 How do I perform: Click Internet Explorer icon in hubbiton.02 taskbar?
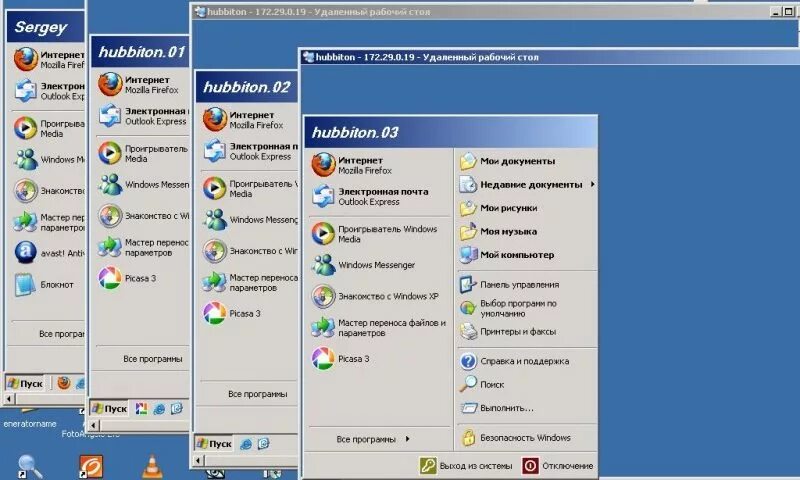tap(246, 444)
